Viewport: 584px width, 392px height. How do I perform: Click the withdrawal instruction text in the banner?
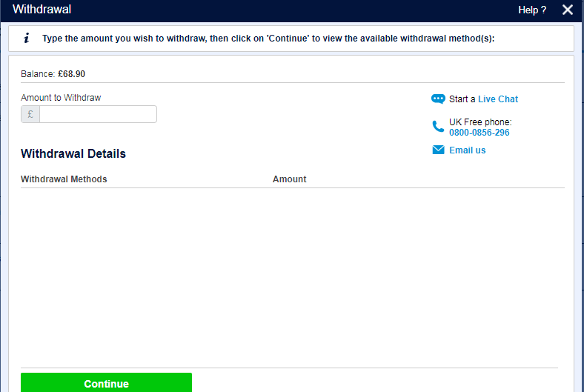pos(268,39)
